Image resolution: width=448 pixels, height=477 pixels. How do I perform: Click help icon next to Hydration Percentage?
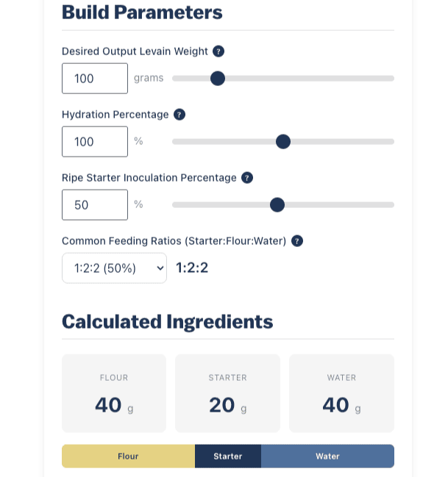point(179,115)
